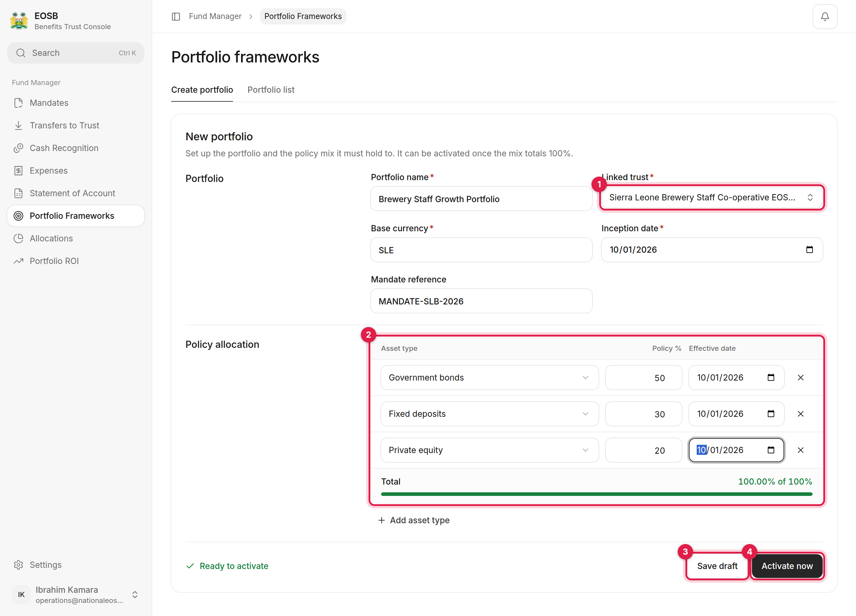856x616 pixels.
Task: Open the Private equity asset type dropdown
Action: coord(490,450)
